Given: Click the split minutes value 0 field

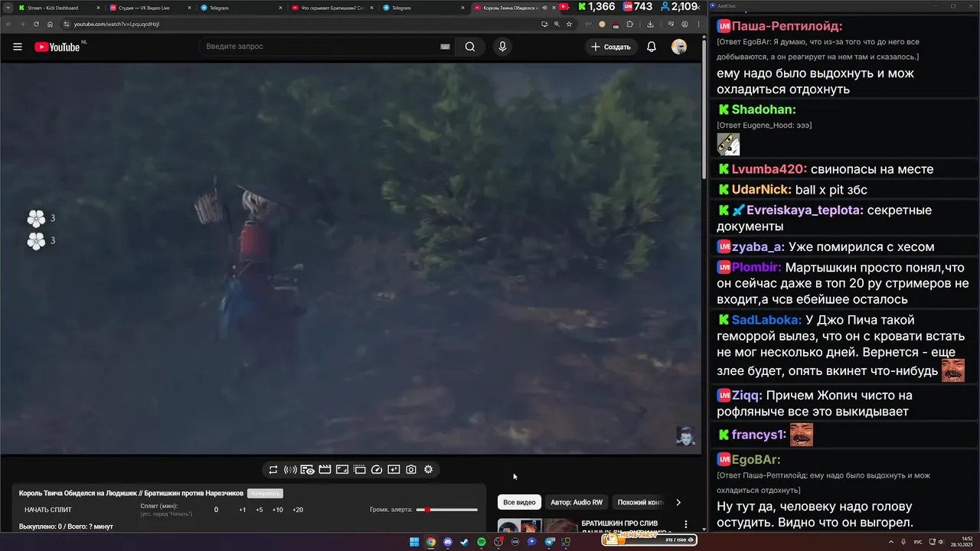Looking at the screenshot, I should (216, 510).
